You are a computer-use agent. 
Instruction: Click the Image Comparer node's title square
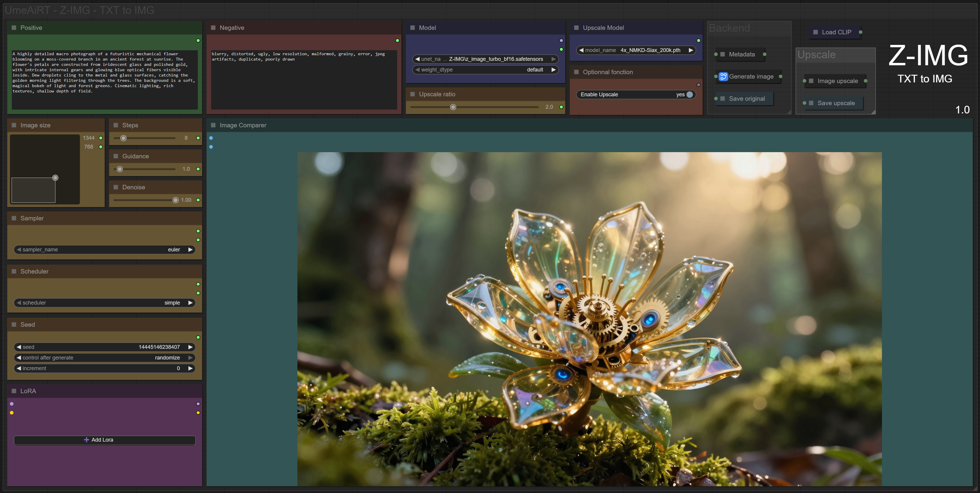tap(213, 125)
